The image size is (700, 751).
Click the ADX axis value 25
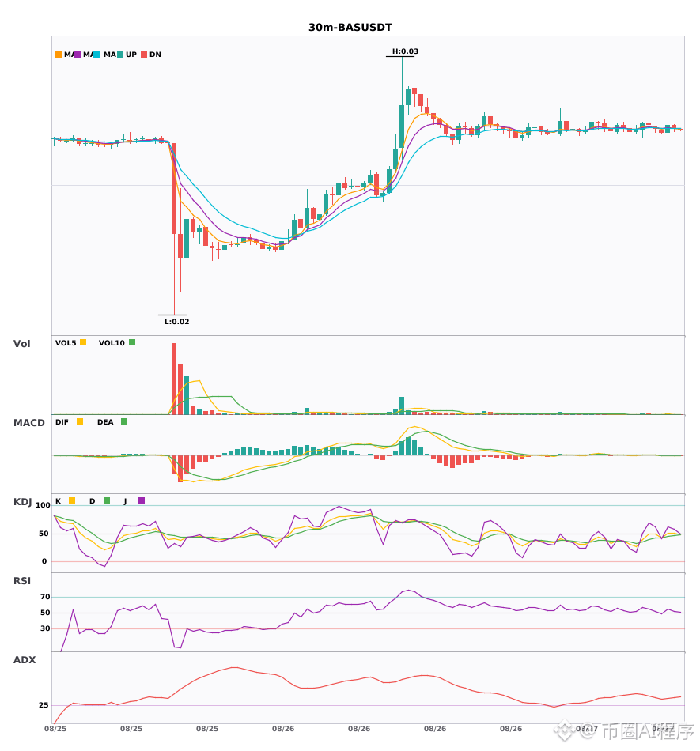(44, 705)
